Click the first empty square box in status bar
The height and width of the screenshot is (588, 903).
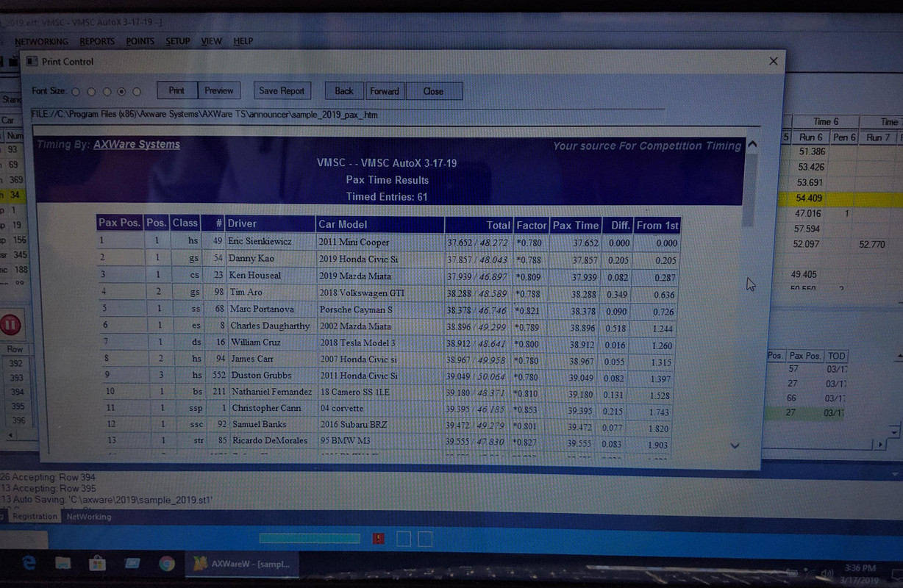click(x=404, y=539)
